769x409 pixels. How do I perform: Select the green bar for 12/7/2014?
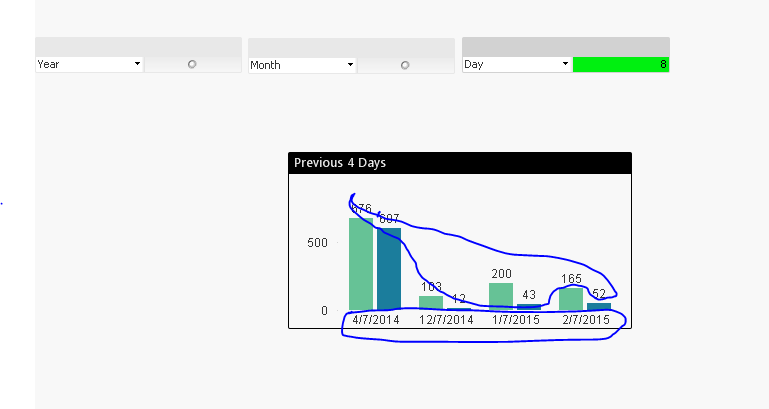tap(431, 302)
